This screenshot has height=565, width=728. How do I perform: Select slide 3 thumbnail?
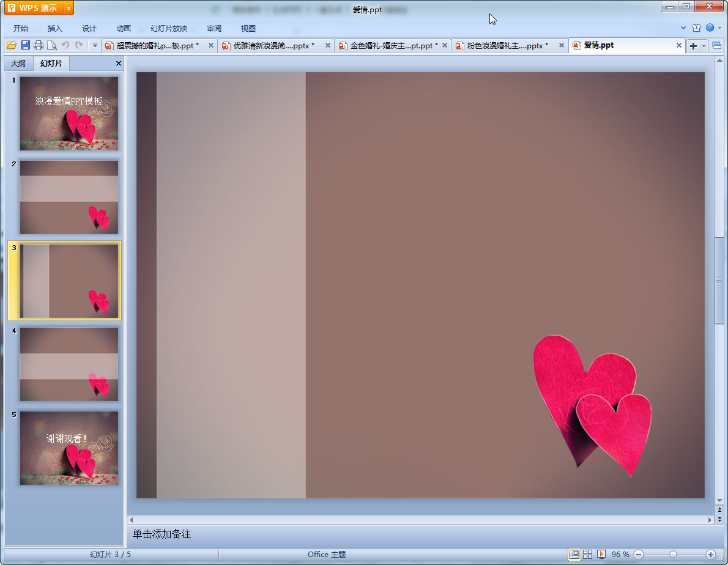coord(69,281)
